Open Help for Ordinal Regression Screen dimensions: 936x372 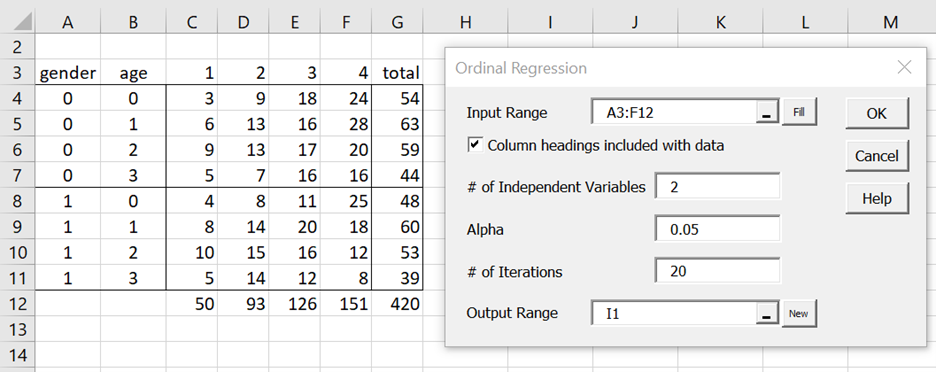(x=876, y=198)
